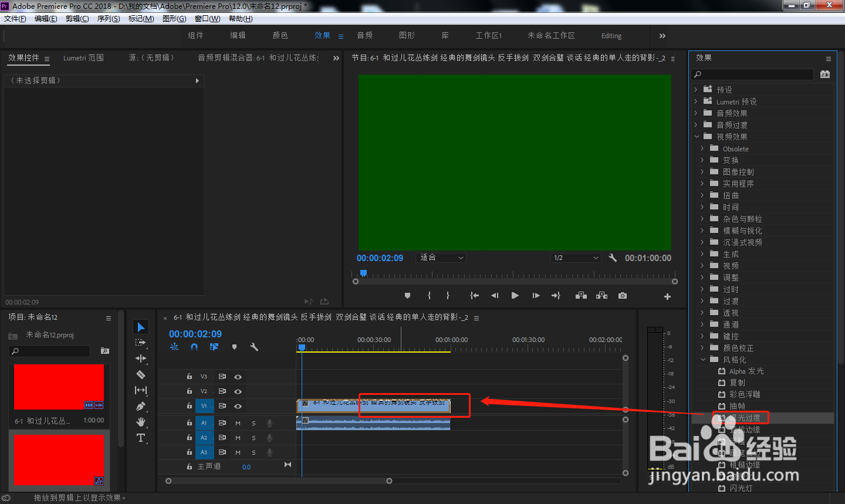
Task: Select the 复制 effect
Action: click(x=737, y=383)
